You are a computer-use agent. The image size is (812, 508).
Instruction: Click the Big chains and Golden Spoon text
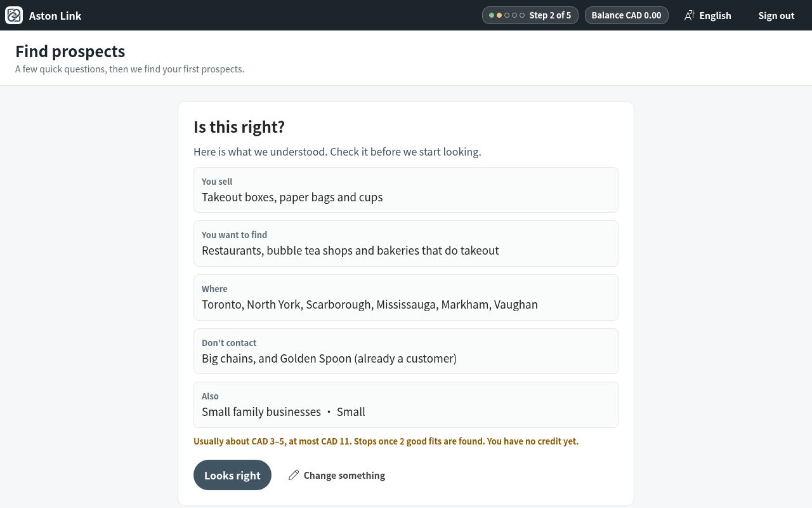[x=329, y=358]
